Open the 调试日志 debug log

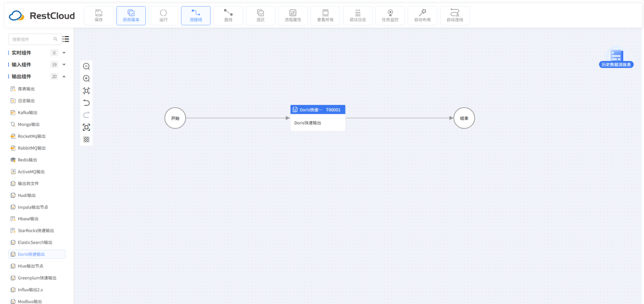click(358, 16)
